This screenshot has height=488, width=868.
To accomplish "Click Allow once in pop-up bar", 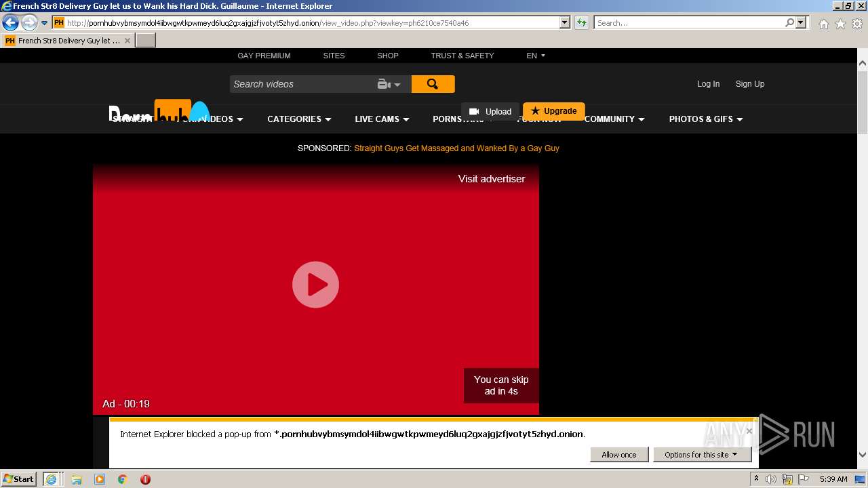I will (619, 455).
